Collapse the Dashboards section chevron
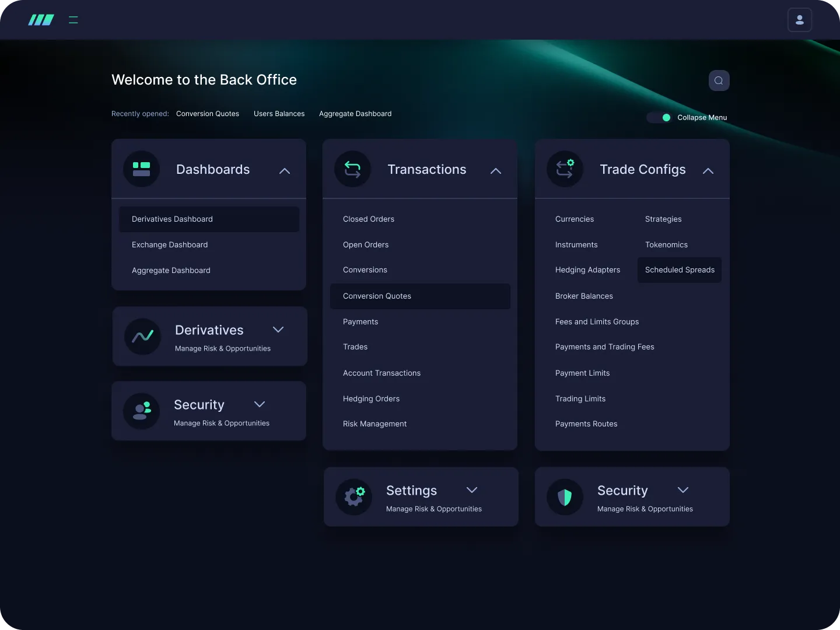This screenshot has width=840, height=630. [x=285, y=171]
